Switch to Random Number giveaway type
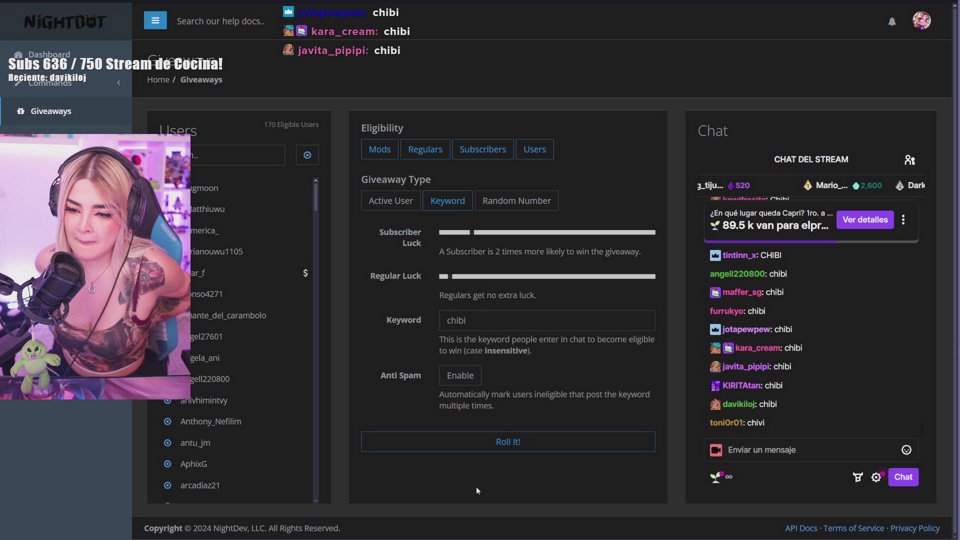 [516, 201]
